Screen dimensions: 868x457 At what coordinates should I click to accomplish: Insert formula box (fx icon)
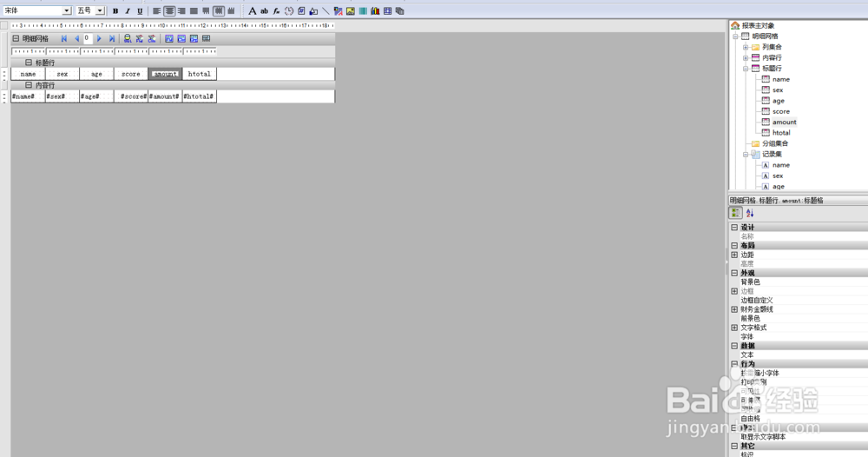[x=276, y=11]
